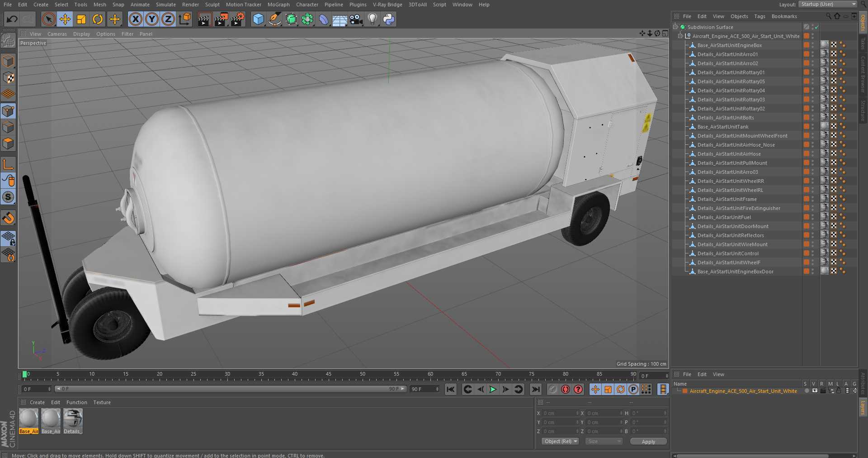Select the Rotate tool
Image resolution: width=868 pixels, height=458 pixels.
coord(98,19)
